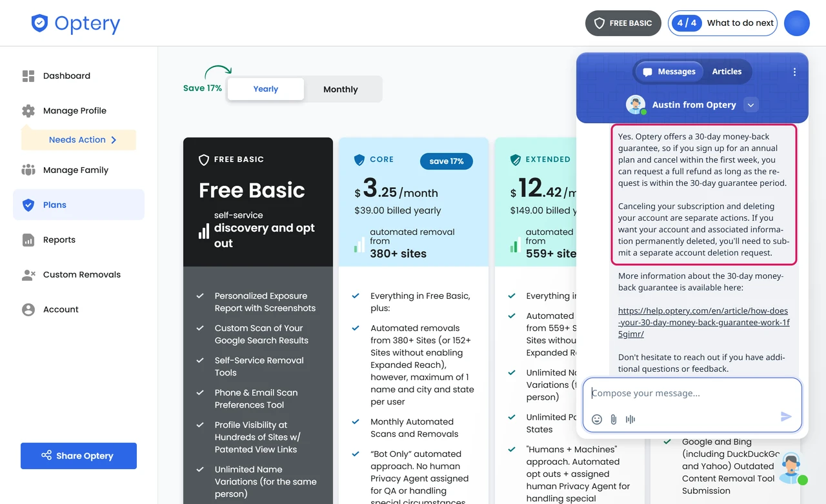Click the Reports chart icon
Image resolution: width=826 pixels, height=504 pixels.
(x=28, y=240)
